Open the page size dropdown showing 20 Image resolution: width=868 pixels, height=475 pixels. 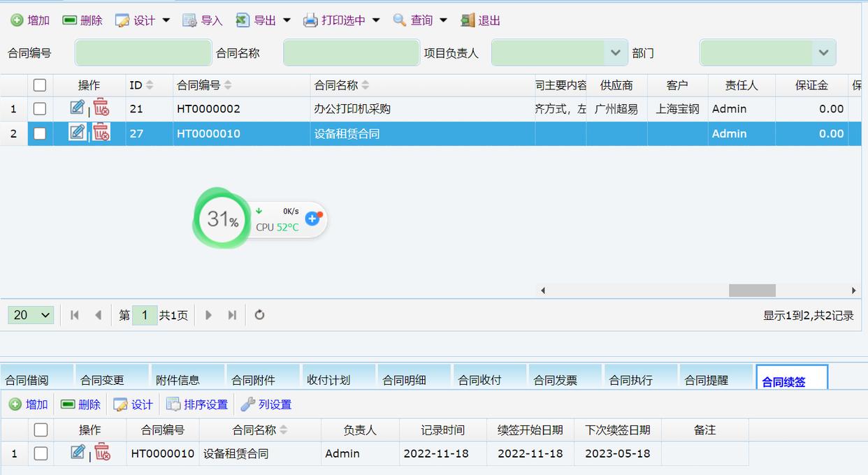(x=31, y=315)
